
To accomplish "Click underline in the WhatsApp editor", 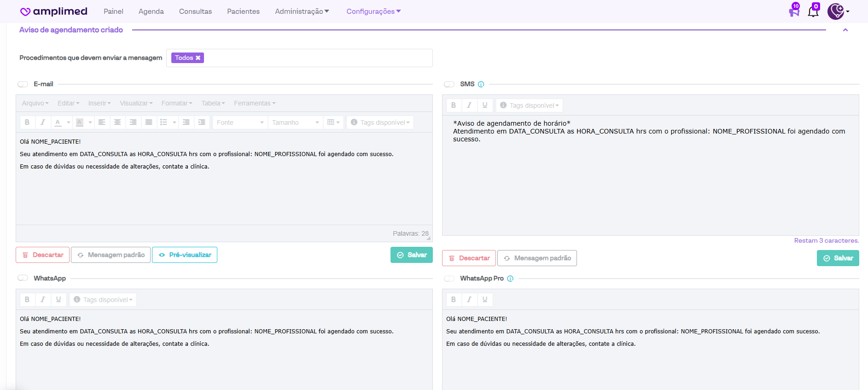I will [x=58, y=300].
